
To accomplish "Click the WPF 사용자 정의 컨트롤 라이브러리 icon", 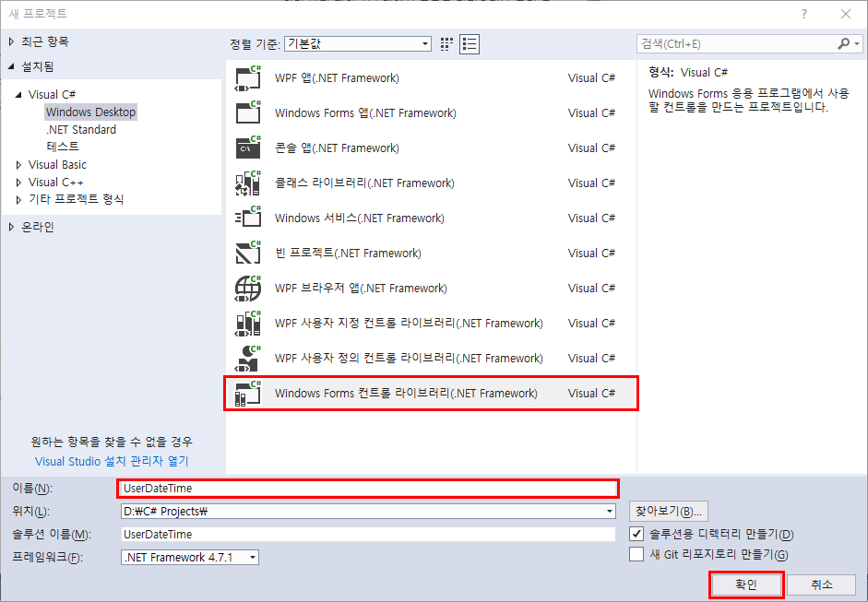I will (248, 358).
